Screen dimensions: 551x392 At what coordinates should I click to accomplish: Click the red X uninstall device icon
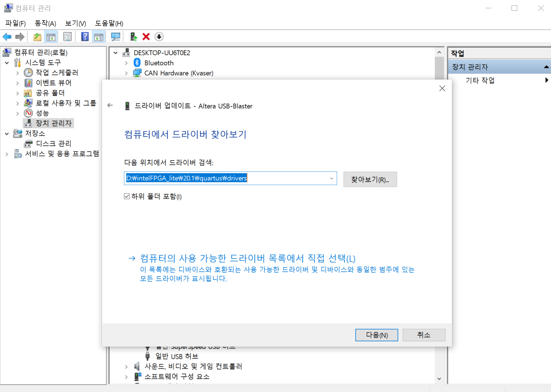[x=146, y=36]
